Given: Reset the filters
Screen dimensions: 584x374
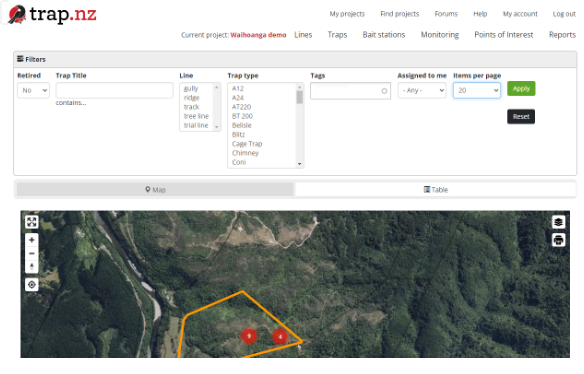Looking at the screenshot, I should [x=521, y=117].
